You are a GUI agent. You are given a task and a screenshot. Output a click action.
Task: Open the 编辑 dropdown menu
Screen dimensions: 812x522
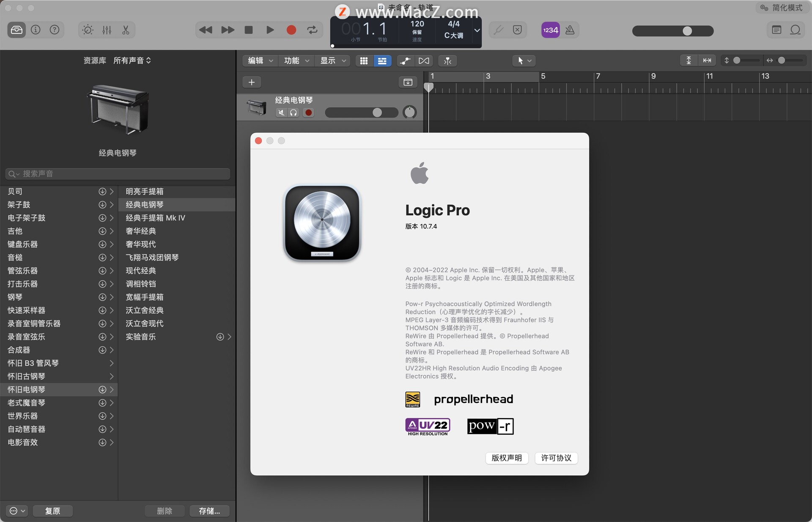pyautogui.click(x=260, y=61)
